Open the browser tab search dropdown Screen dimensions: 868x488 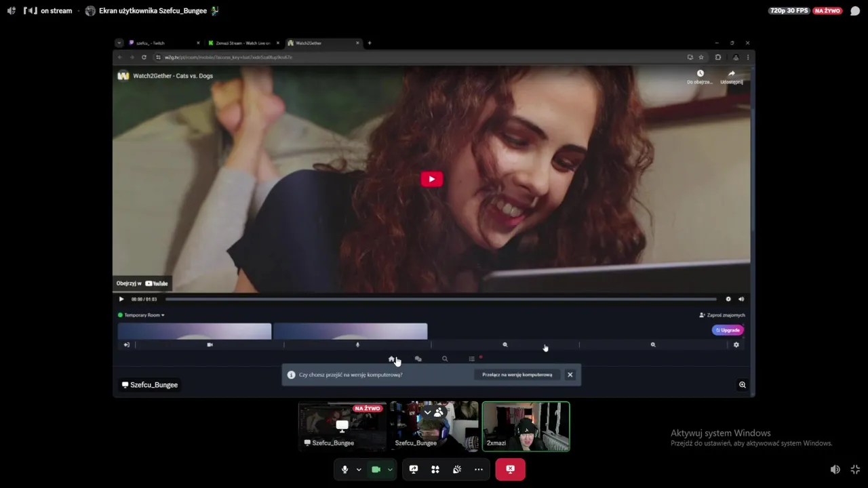119,43
